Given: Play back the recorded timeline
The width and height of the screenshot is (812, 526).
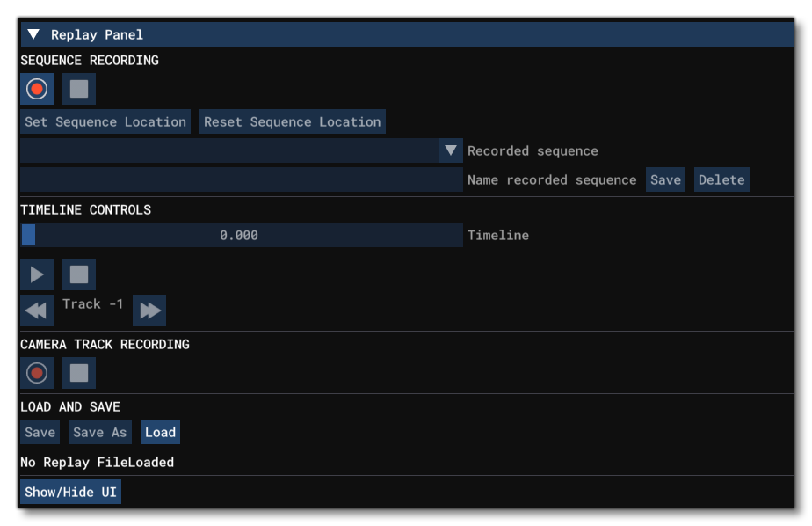Looking at the screenshot, I should coord(36,274).
